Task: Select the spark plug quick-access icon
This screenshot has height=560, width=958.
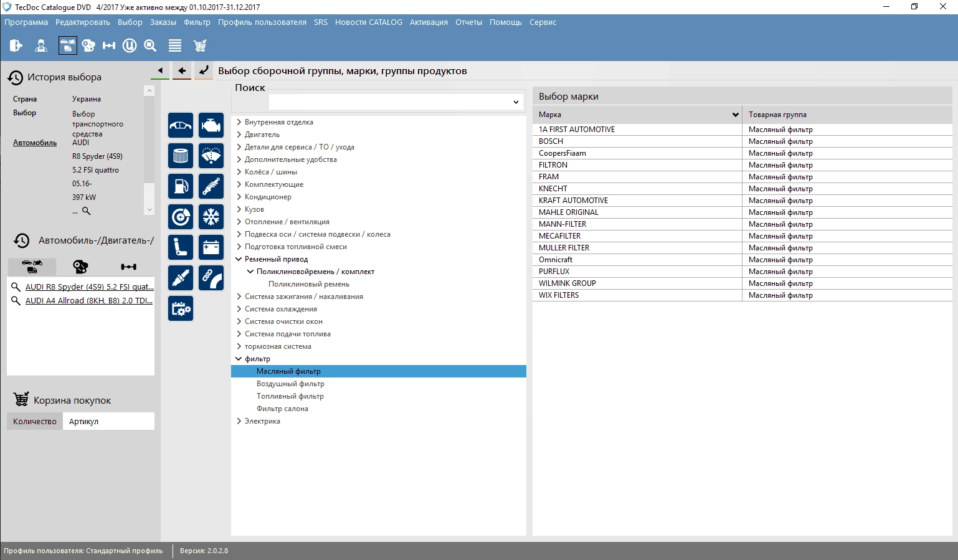Action: 181,278
